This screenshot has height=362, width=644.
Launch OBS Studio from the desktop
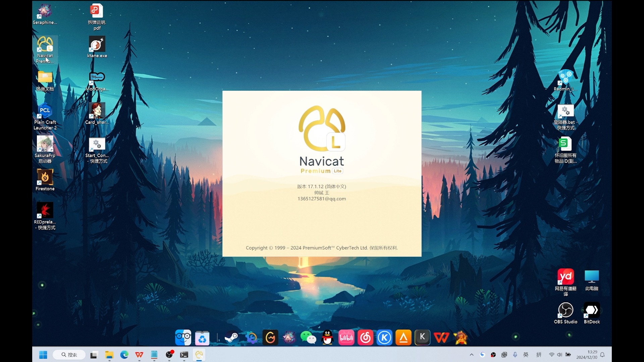pos(566,313)
